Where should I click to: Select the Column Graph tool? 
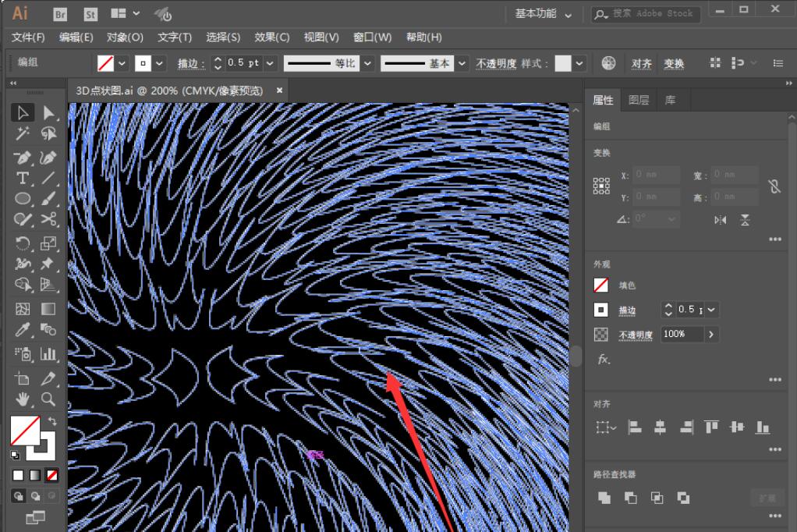[48, 353]
